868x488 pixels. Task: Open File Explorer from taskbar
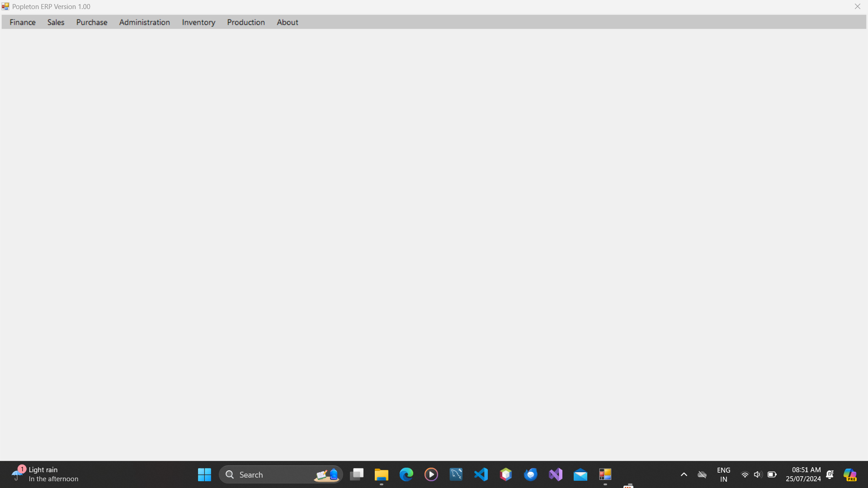click(x=381, y=474)
